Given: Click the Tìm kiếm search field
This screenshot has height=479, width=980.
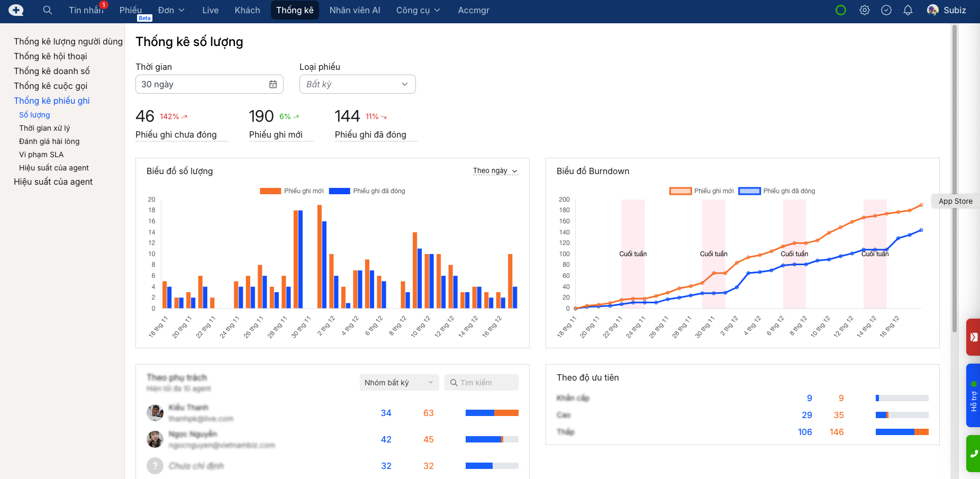Looking at the screenshot, I should [x=482, y=383].
